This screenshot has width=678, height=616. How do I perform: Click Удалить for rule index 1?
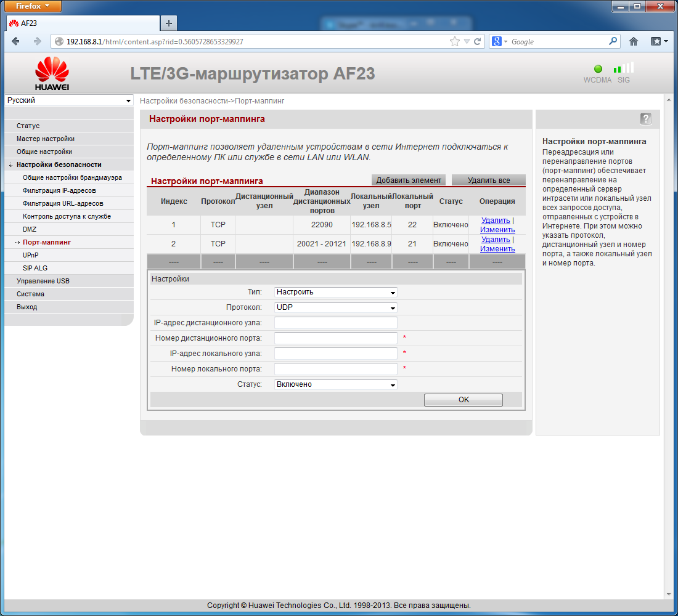(496, 221)
